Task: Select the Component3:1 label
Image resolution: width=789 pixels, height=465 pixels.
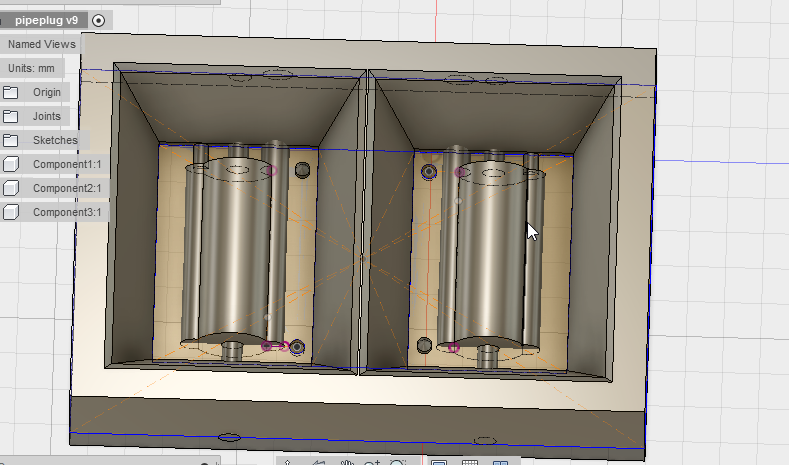Action: pos(67,212)
